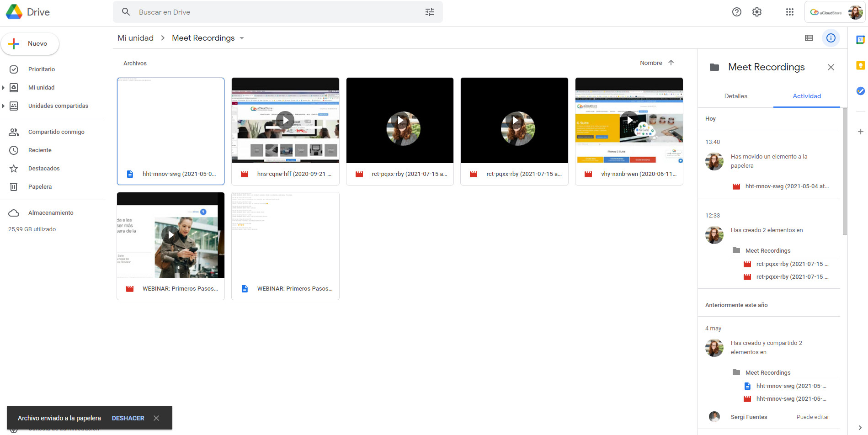Select the WEBINAR Primeros Pasos video thumbnail
Screen dimensions: 868x435
170,235
